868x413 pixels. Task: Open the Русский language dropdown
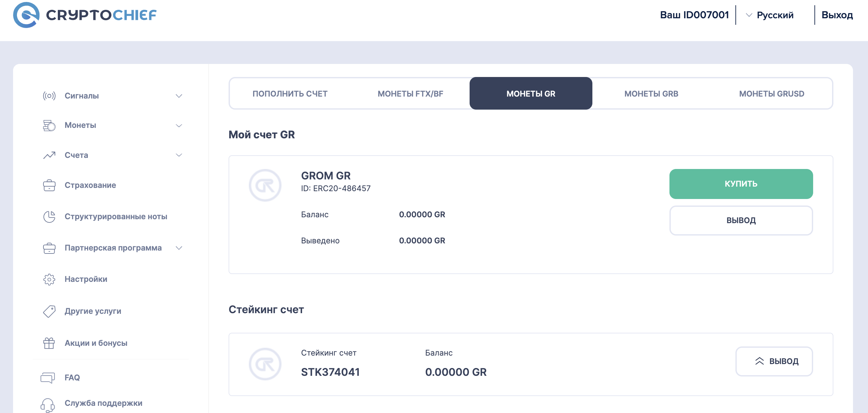[770, 15]
